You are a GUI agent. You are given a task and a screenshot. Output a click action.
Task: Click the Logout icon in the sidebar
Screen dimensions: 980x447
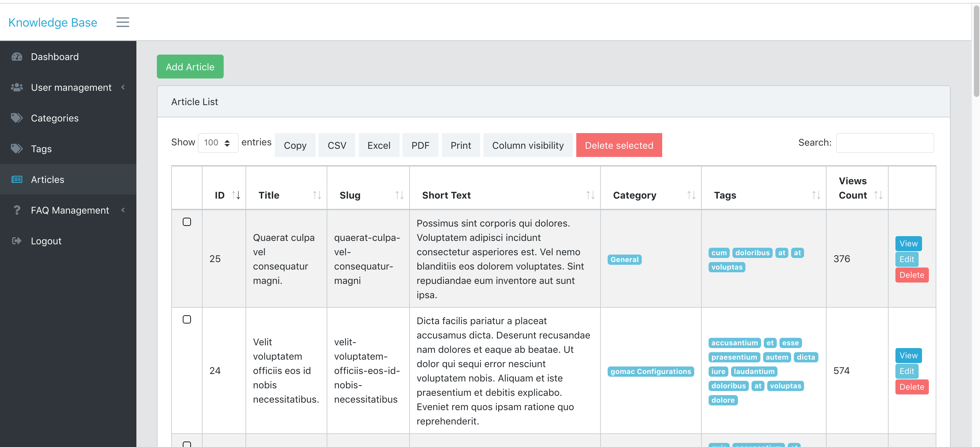[x=17, y=241]
